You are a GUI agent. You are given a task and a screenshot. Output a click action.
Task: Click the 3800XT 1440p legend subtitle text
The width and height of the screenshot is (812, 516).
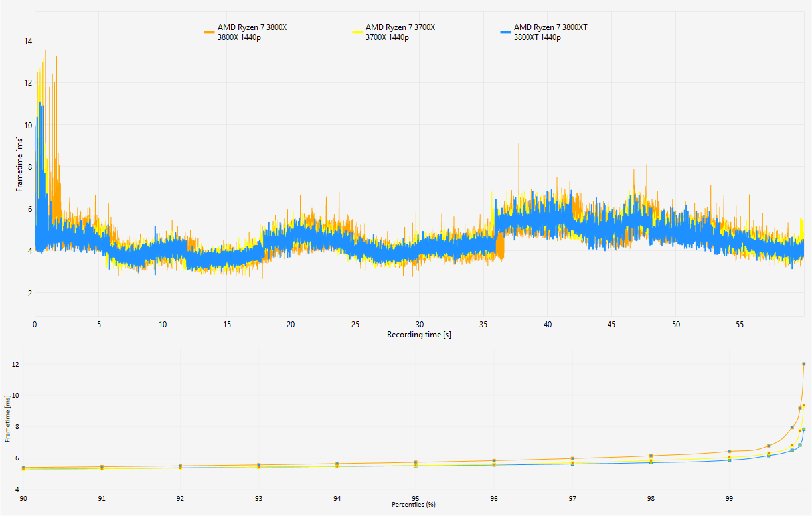(537, 37)
